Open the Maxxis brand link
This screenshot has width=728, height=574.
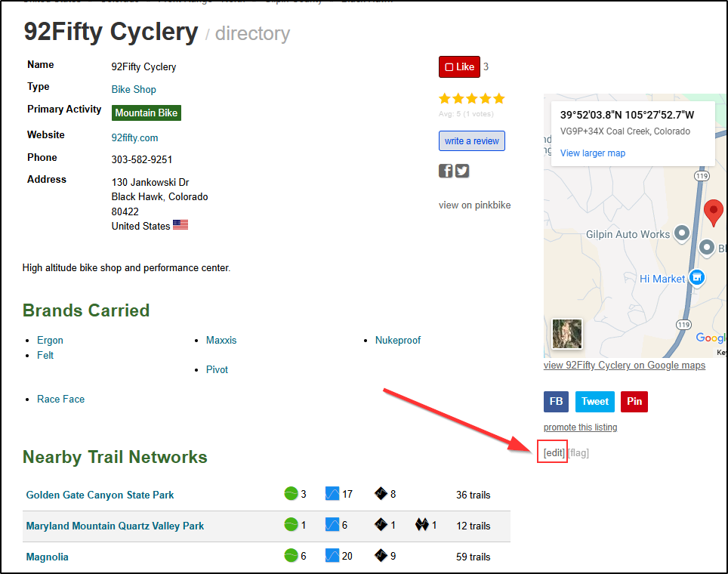point(221,341)
